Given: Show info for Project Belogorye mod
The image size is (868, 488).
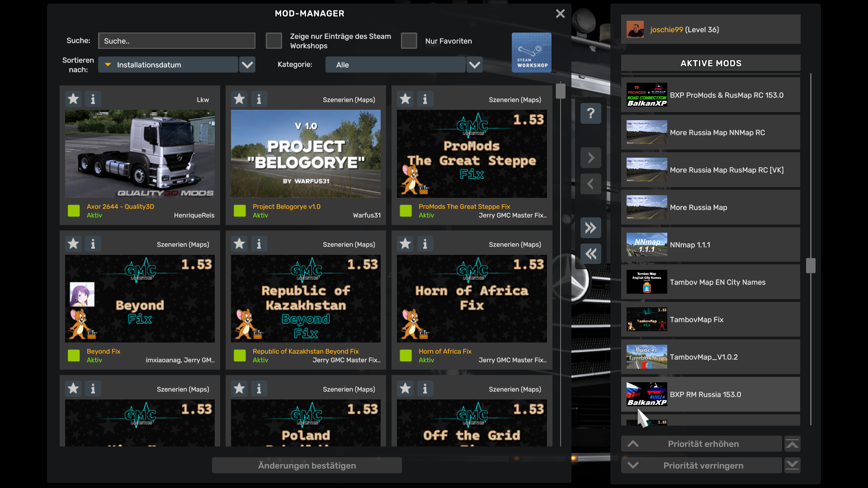Looking at the screenshot, I should (x=259, y=99).
